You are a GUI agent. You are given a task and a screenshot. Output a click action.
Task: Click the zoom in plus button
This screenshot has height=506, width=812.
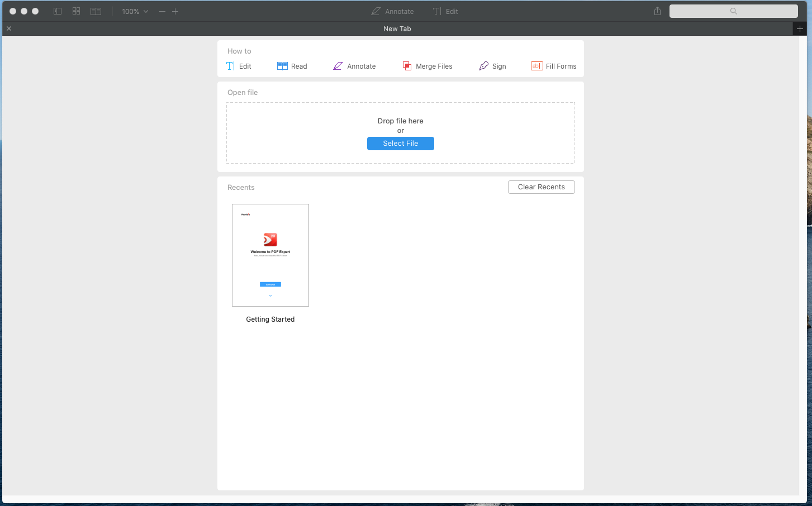pos(175,11)
